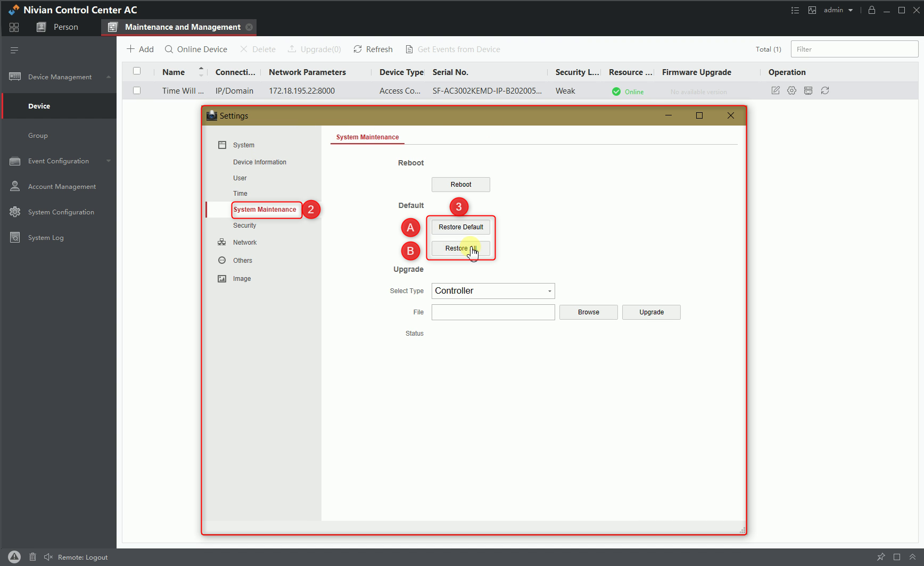
Task: Open Device Information settings page
Action: click(260, 162)
